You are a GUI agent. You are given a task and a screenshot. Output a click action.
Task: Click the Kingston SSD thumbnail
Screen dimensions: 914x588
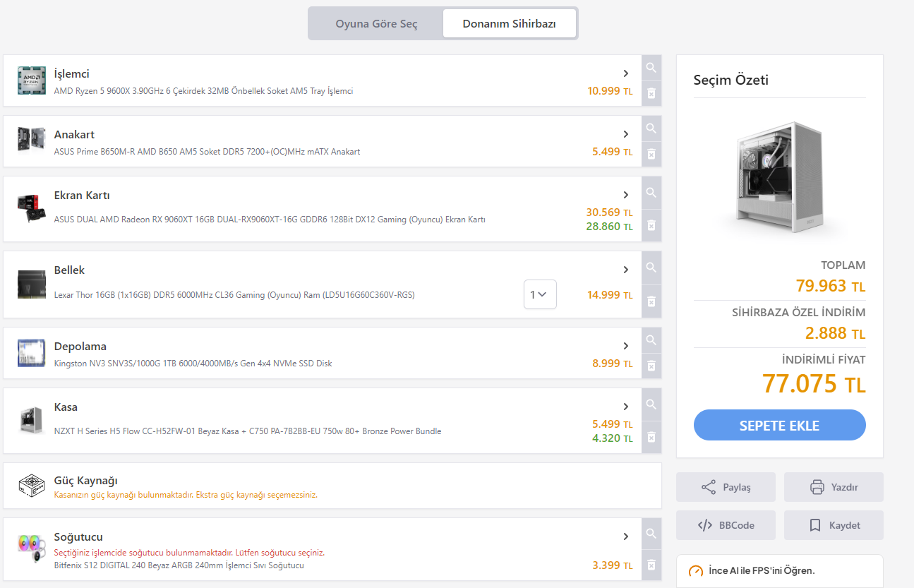pyautogui.click(x=32, y=353)
